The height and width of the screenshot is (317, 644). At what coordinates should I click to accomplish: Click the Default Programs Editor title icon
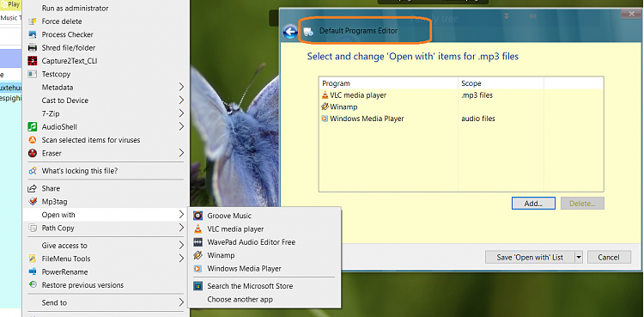308,31
